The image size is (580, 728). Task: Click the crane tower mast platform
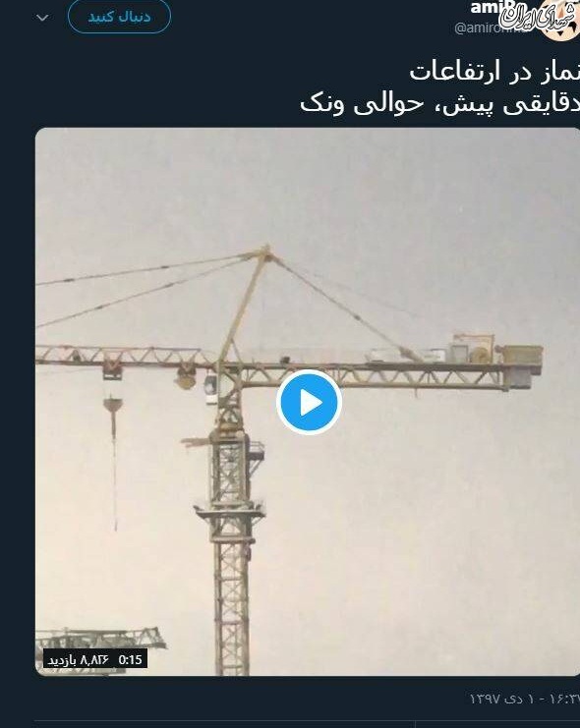pos(229,511)
